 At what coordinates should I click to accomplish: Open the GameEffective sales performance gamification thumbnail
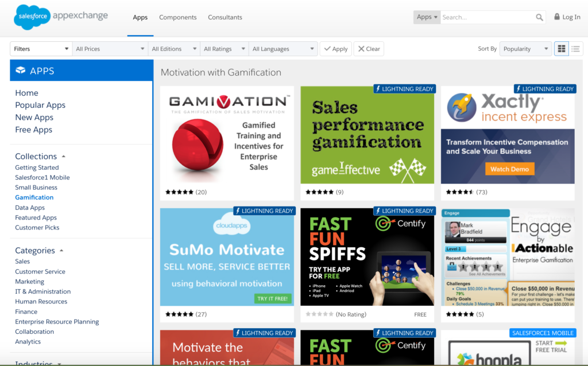pos(367,135)
